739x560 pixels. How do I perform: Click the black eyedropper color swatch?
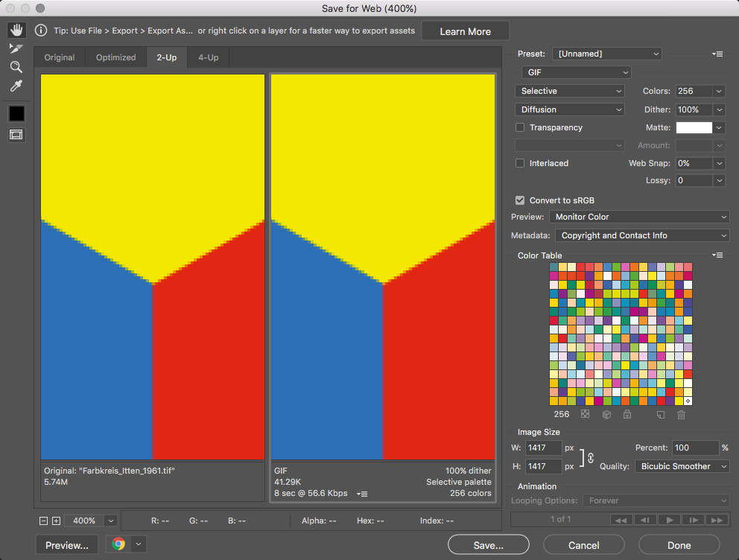(x=16, y=113)
